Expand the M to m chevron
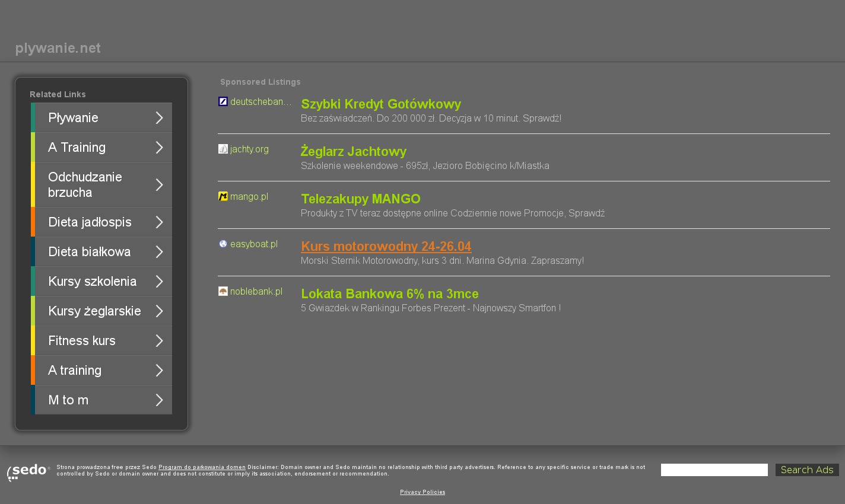This screenshot has width=845, height=504. [159, 400]
